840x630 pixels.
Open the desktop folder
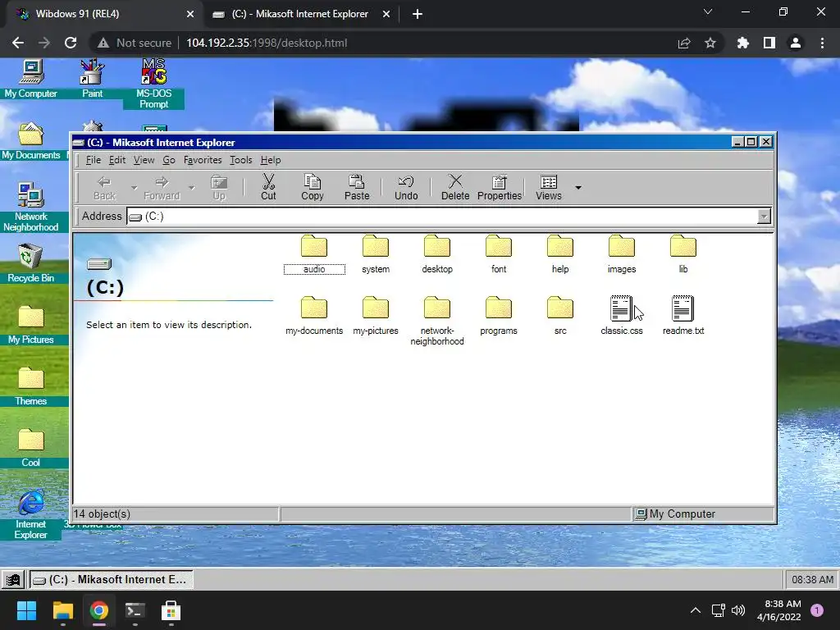437,254
